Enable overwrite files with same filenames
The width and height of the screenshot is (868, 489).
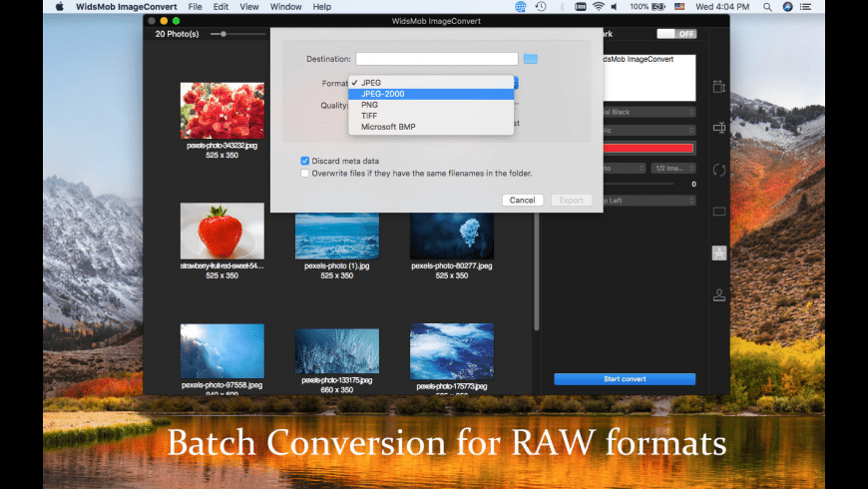coord(305,174)
